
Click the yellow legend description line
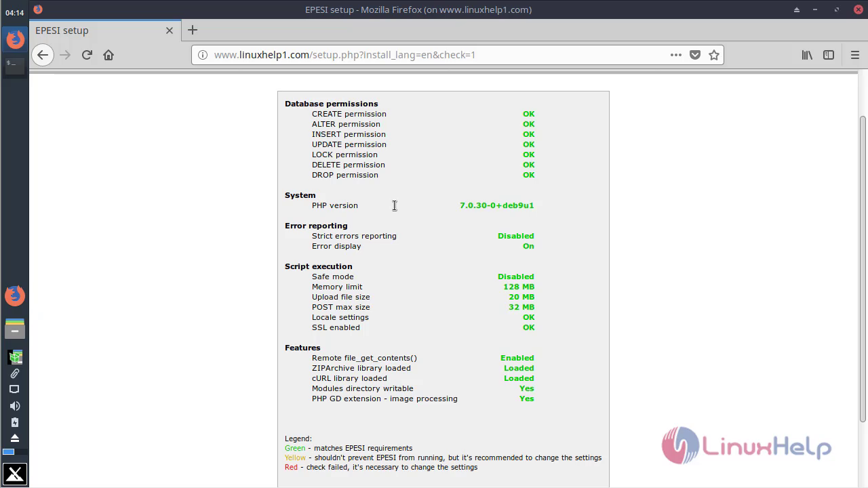click(x=443, y=457)
